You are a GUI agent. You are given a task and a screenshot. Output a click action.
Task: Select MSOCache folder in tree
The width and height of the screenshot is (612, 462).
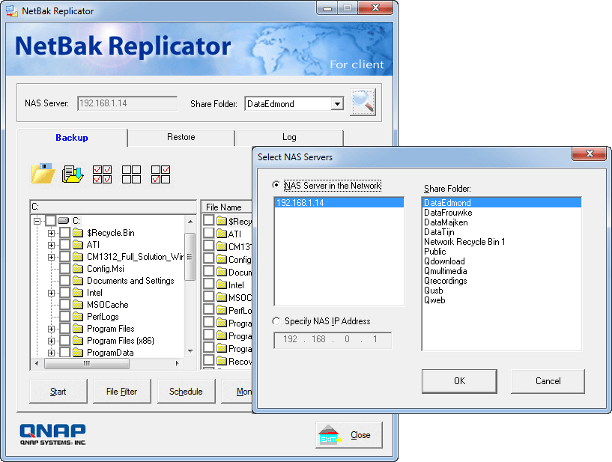coord(107,305)
